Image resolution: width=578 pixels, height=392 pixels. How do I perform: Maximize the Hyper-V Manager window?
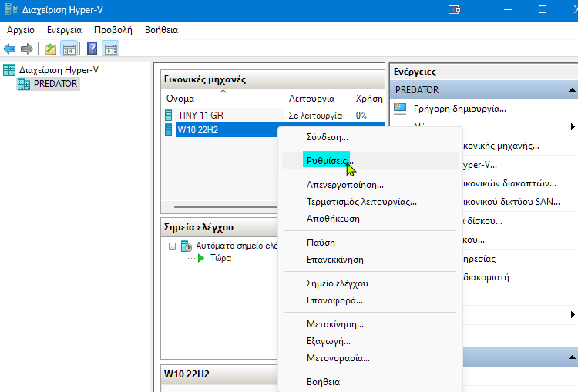pyautogui.click(x=543, y=9)
